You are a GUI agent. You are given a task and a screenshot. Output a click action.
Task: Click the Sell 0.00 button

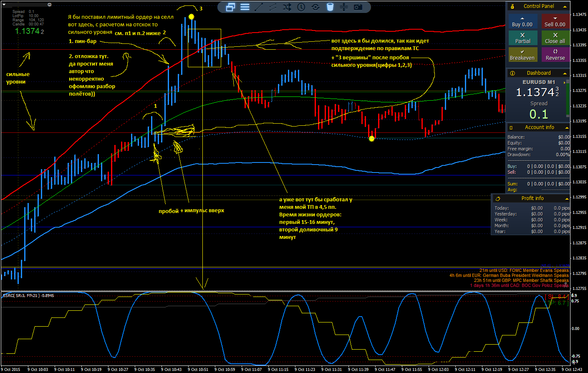coord(555,21)
